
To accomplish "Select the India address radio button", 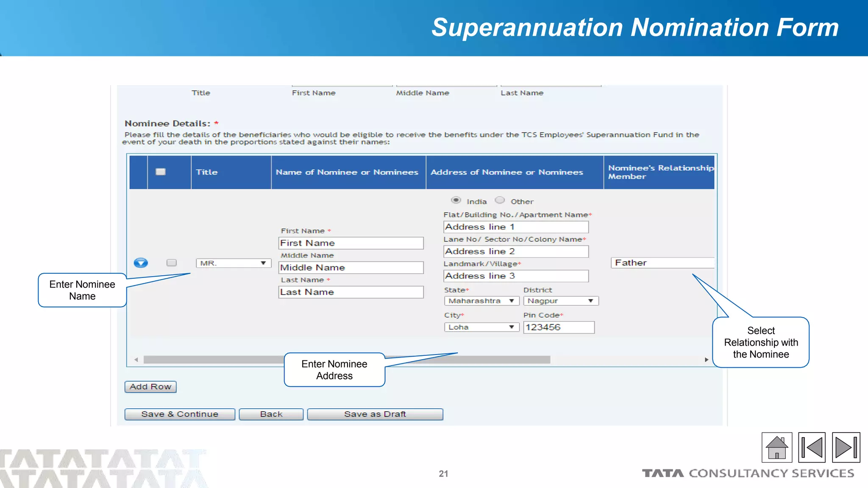I will pyautogui.click(x=456, y=200).
